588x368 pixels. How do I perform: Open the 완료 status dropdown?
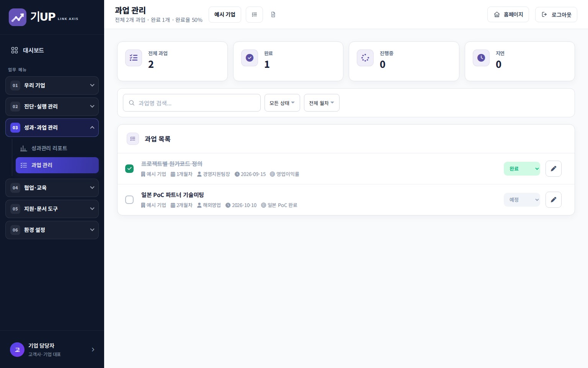522,169
